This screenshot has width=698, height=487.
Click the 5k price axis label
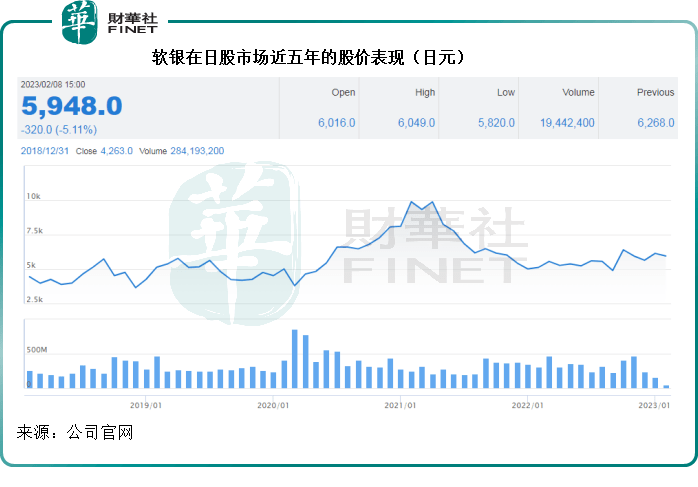pyautogui.click(x=31, y=265)
